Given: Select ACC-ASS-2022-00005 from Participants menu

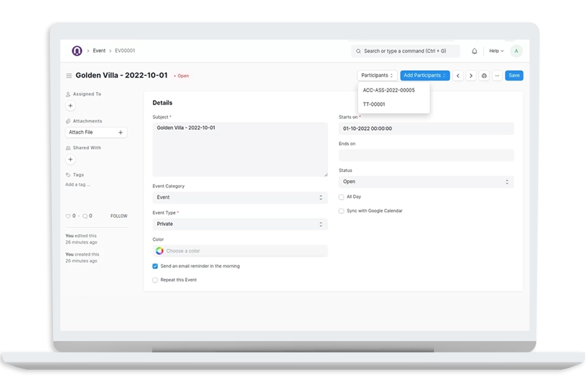Looking at the screenshot, I should coord(389,90).
